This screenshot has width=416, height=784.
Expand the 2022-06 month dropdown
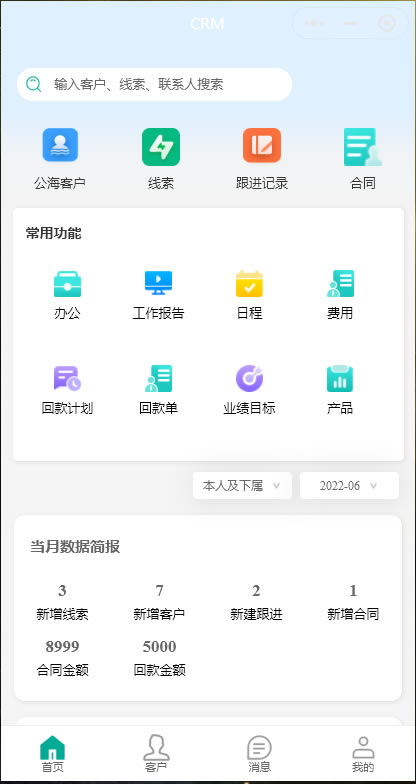[349, 486]
